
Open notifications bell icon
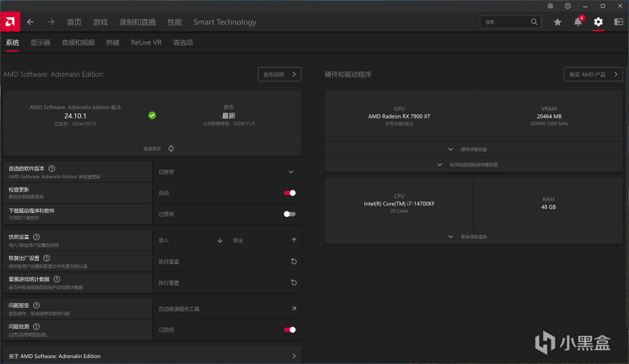pos(578,22)
